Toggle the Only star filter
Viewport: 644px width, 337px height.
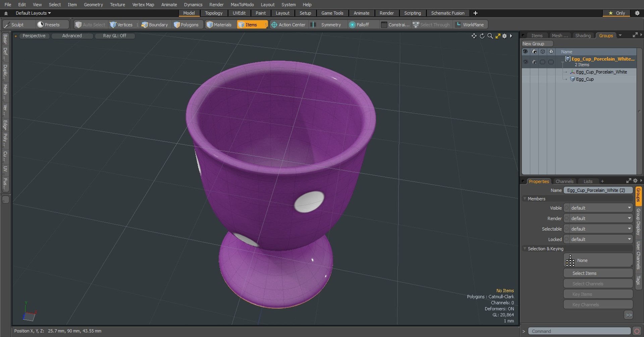[x=617, y=13]
